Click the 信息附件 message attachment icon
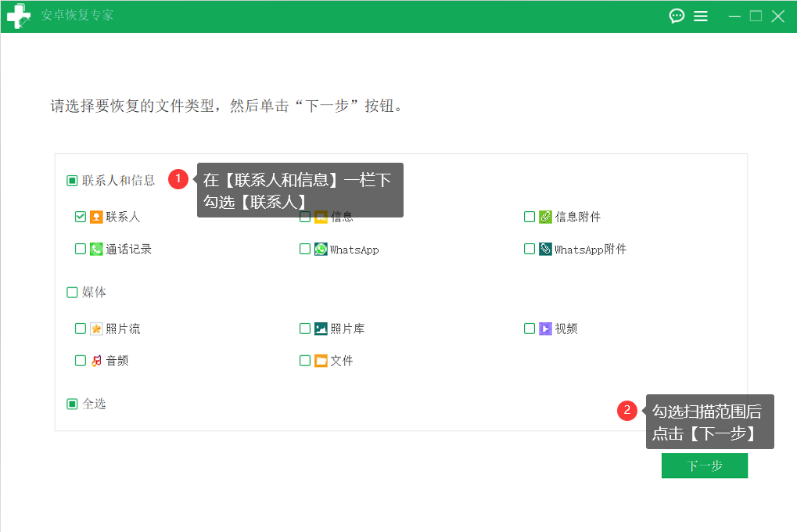This screenshot has height=532, width=797. click(x=544, y=217)
